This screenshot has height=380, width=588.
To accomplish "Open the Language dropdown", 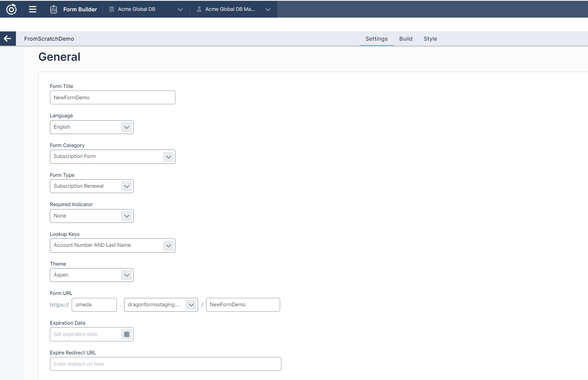I will click(x=126, y=127).
